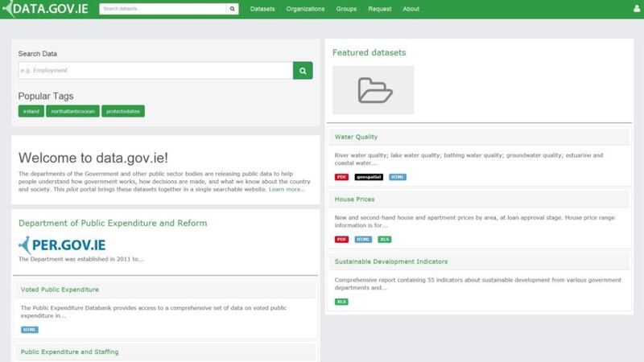Open Department of Public Expenditure and Reform
Viewport: 644px width, 362px height.
click(x=113, y=223)
